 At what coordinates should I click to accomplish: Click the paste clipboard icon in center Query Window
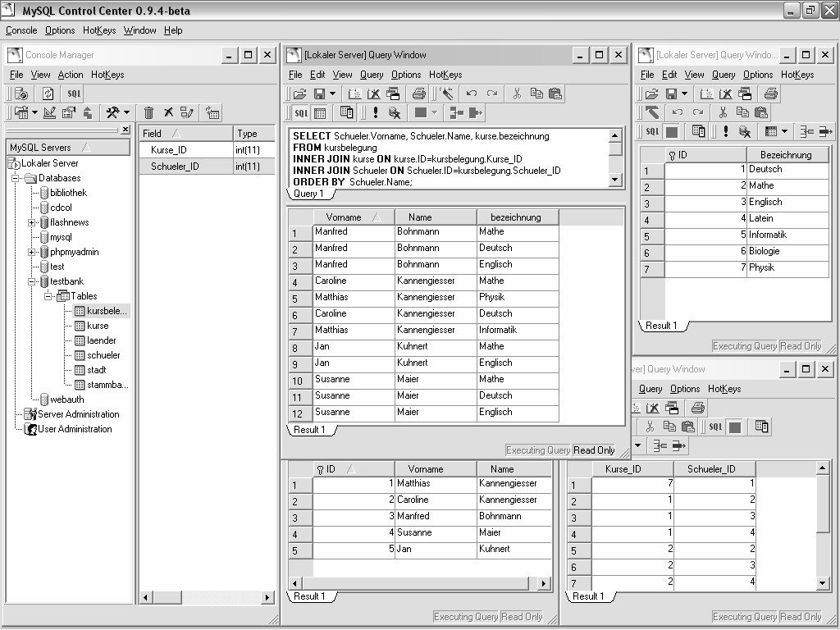555,94
